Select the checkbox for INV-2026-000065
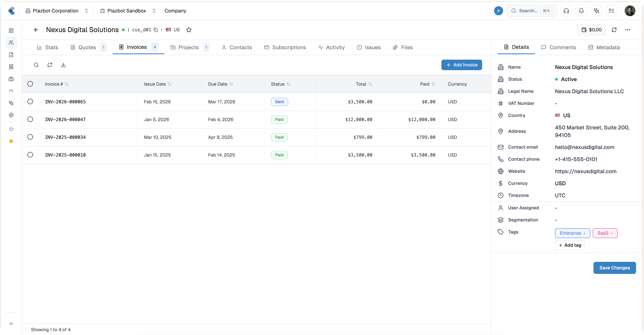Image resolution: width=644 pixels, height=335 pixels. tap(30, 102)
